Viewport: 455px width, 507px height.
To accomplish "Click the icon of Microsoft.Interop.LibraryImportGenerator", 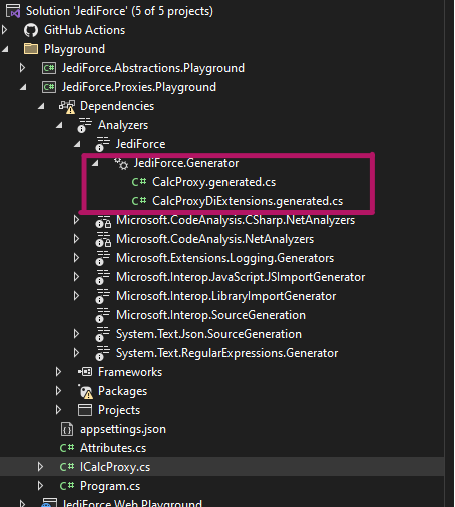I will 102,296.
